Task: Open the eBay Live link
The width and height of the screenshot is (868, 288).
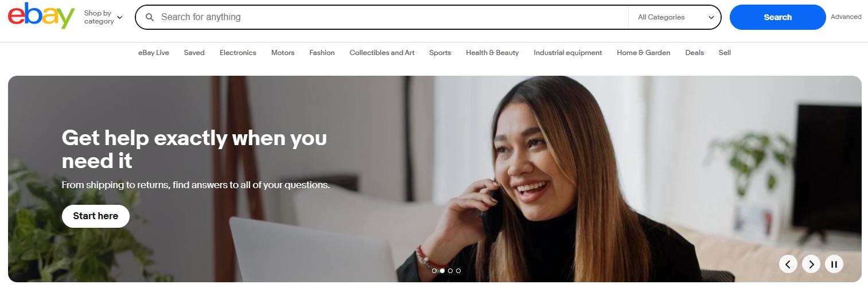Action: 154,53
